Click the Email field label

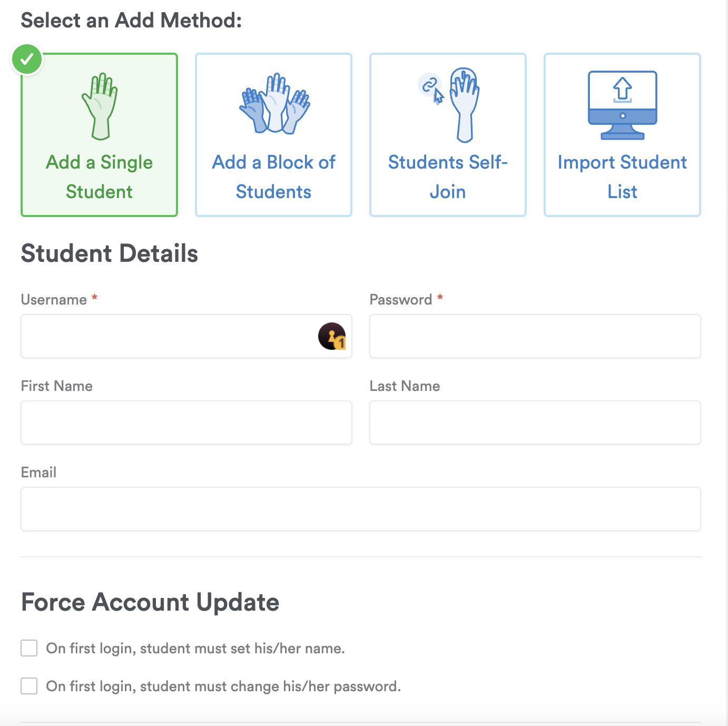(38, 473)
